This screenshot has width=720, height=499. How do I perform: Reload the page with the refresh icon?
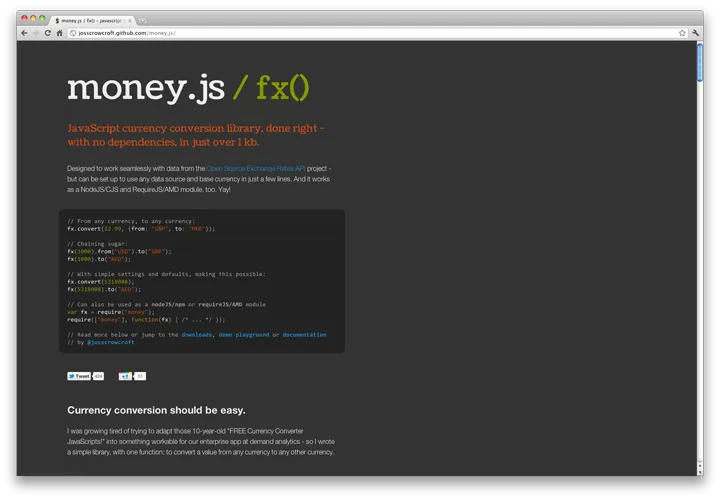pos(48,33)
